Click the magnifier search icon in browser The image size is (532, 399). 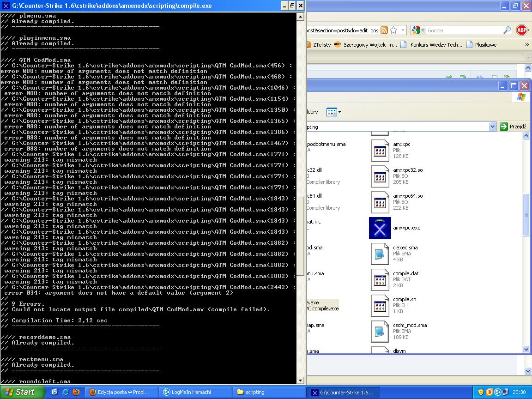[507, 30]
